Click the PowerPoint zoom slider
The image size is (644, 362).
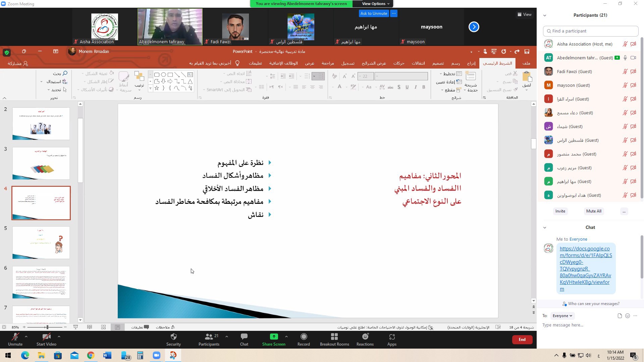[47, 327]
